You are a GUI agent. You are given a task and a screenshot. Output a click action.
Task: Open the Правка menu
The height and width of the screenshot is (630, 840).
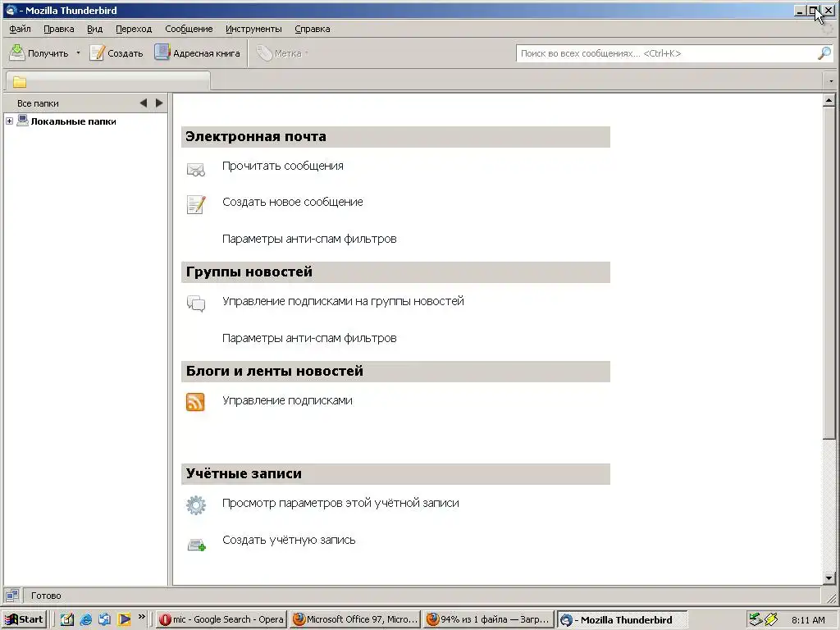pos(59,29)
